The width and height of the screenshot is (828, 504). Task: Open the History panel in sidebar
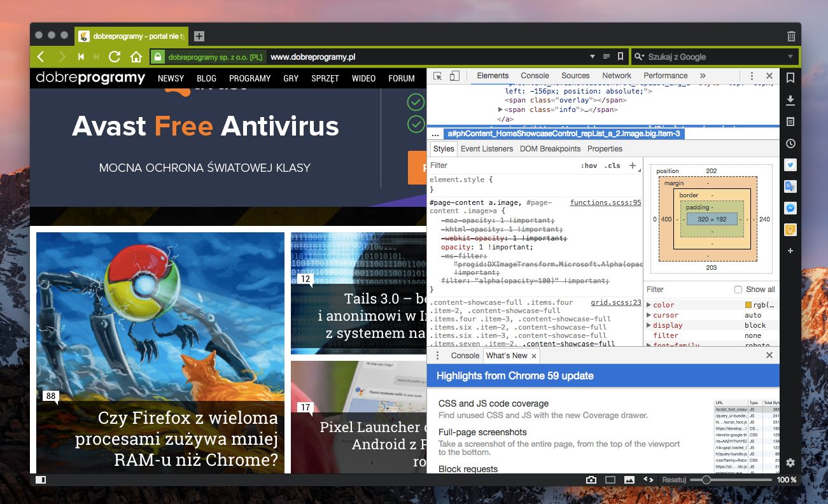(x=790, y=144)
